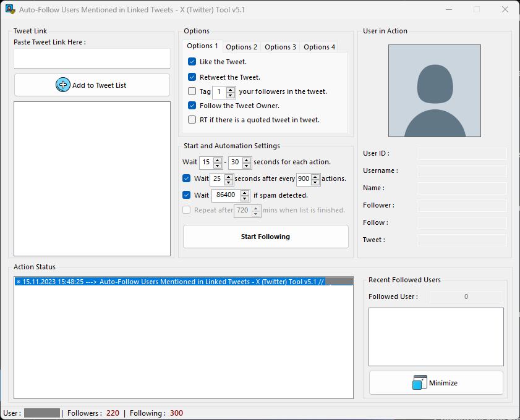The width and height of the screenshot is (520, 420).
Task: Click the Followers count 220 in status bar
Action: (x=113, y=413)
